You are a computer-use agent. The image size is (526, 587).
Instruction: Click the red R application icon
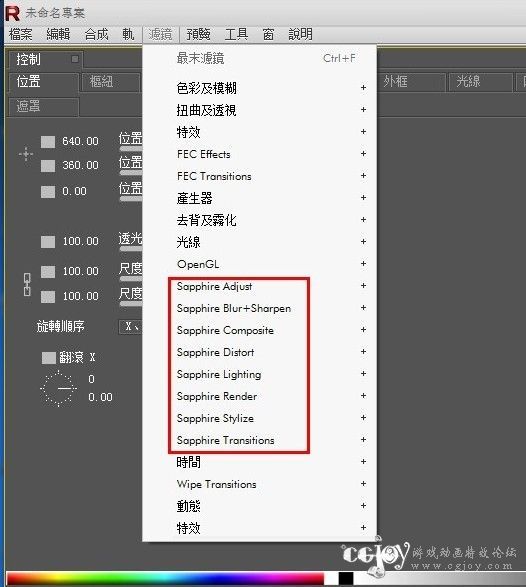pyautogui.click(x=12, y=13)
